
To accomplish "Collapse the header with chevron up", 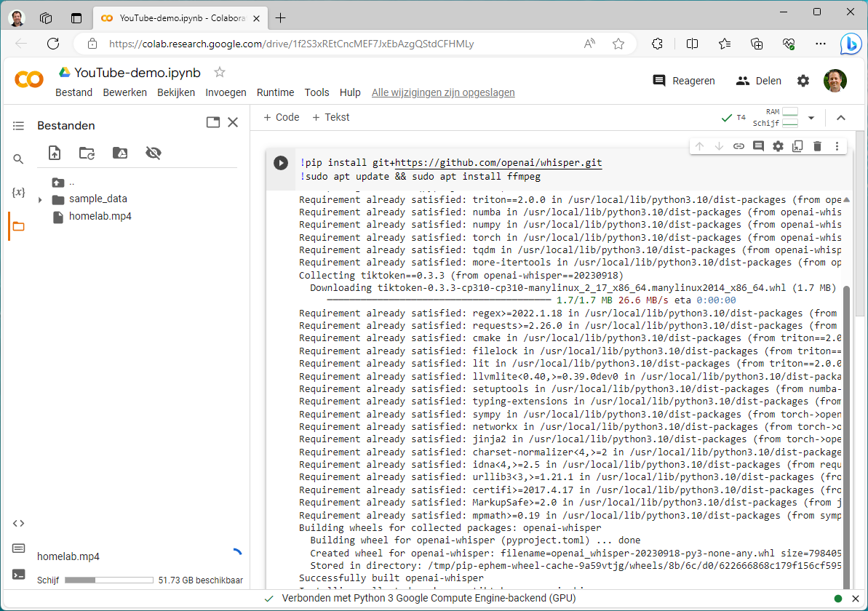I will (841, 118).
